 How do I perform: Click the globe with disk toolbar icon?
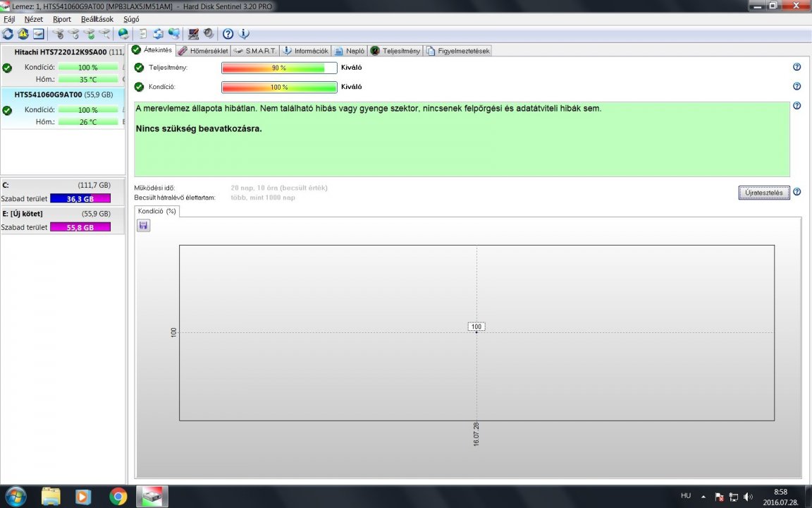point(123,34)
